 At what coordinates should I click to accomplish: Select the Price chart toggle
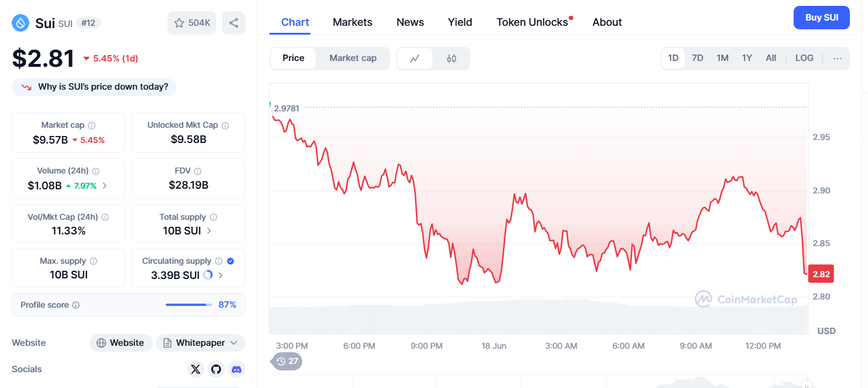293,58
